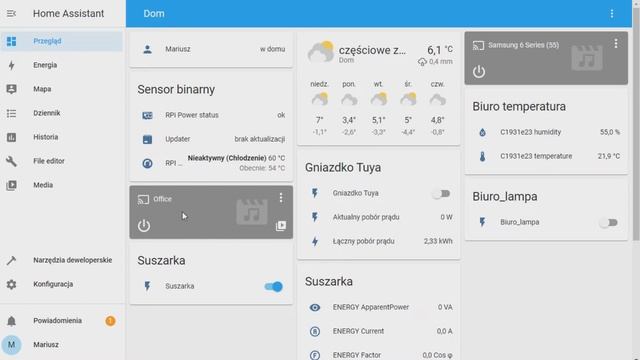Open the Office media player options menu
Screen dimensions: 640x360
tap(281, 198)
